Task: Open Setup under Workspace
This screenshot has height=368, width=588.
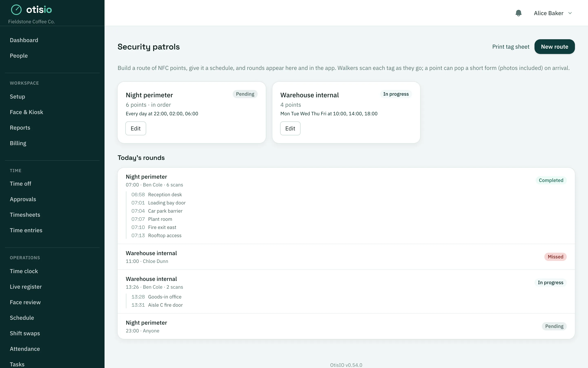Action: click(17, 97)
